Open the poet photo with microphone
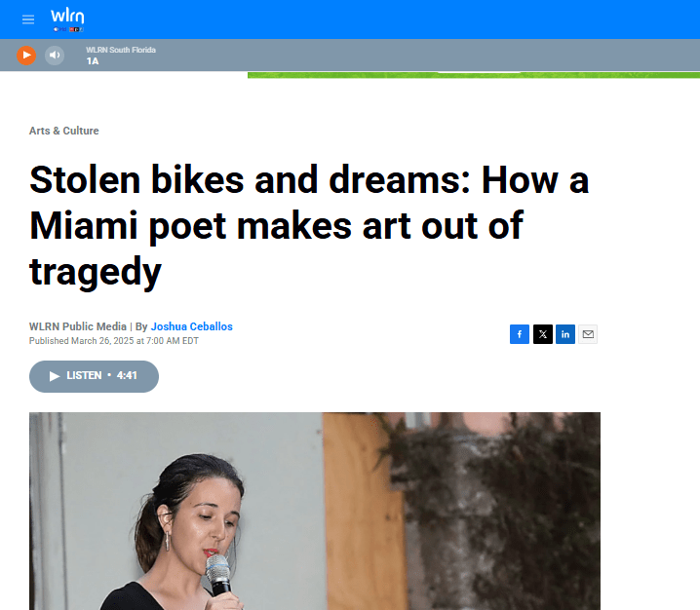700x610 pixels. click(x=315, y=511)
